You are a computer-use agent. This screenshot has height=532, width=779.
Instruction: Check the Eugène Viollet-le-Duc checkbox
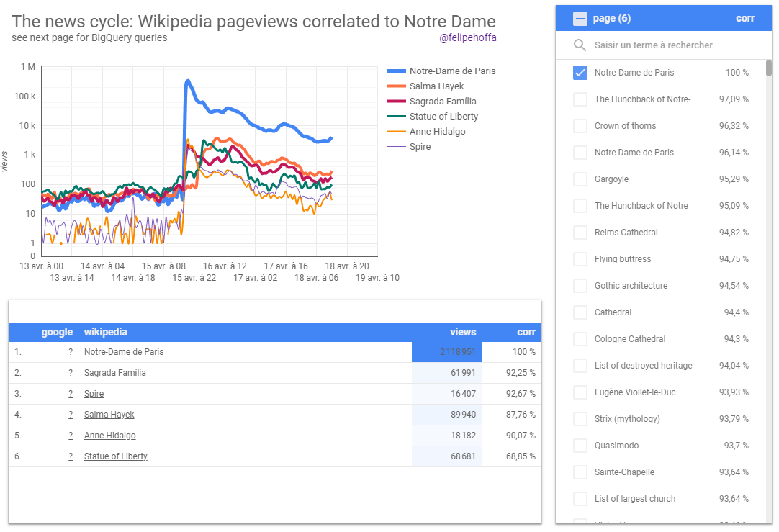tap(580, 392)
